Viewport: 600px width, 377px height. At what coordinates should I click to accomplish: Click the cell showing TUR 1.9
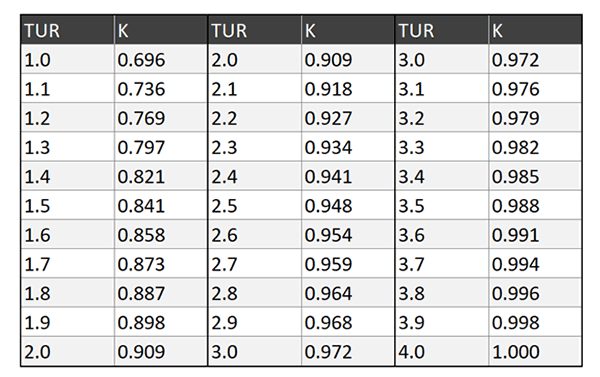(x=68, y=322)
